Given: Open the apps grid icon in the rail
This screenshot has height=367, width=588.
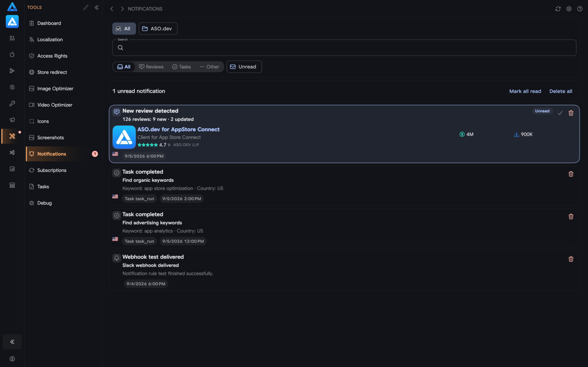Looking at the screenshot, I should 12,38.
